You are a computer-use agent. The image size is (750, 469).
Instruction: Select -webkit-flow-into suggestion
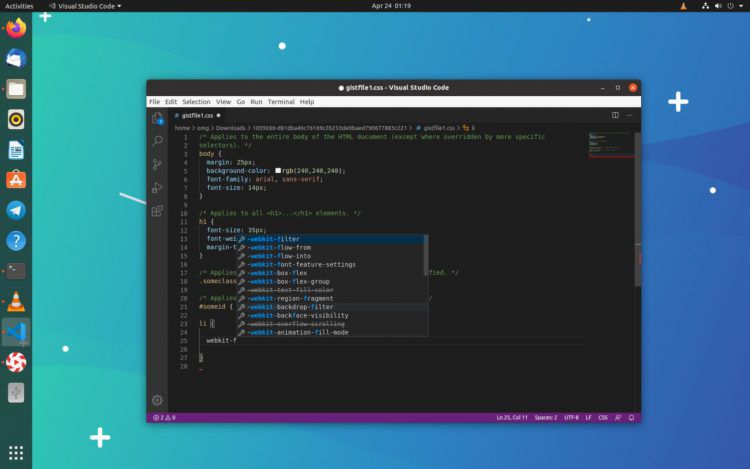tap(330, 256)
